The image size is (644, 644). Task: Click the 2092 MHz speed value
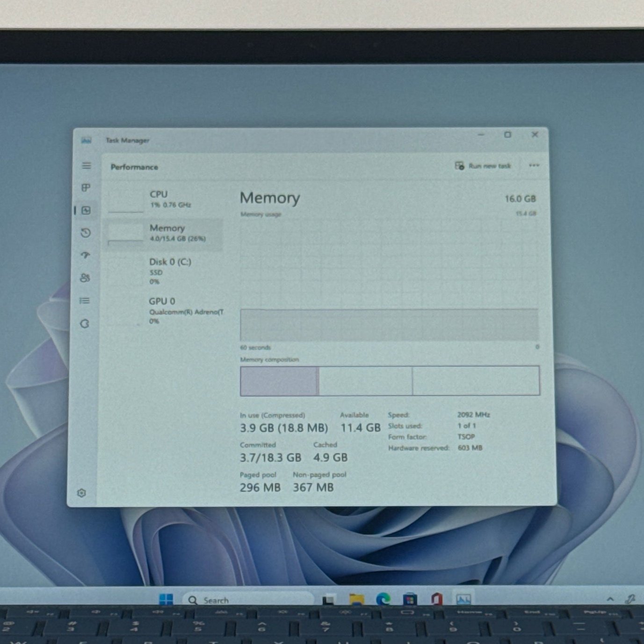coord(474,414)
